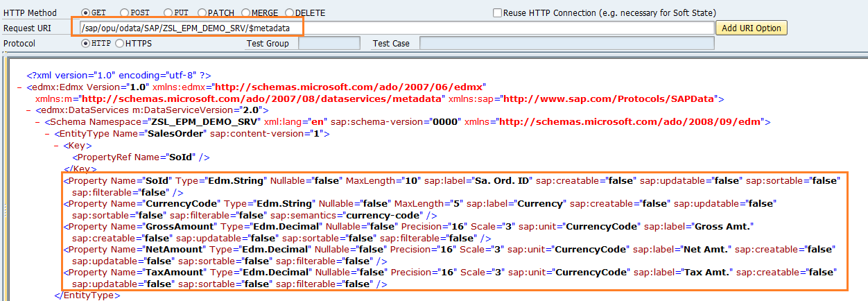868x301 pixels.
Task: Click the Test Case input field
Action: (566, 43)
